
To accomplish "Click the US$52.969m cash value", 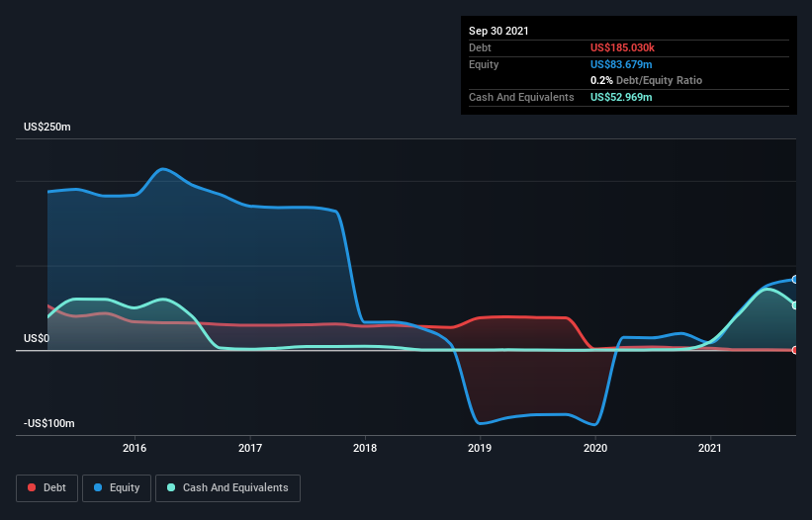I will pos(621,97).
